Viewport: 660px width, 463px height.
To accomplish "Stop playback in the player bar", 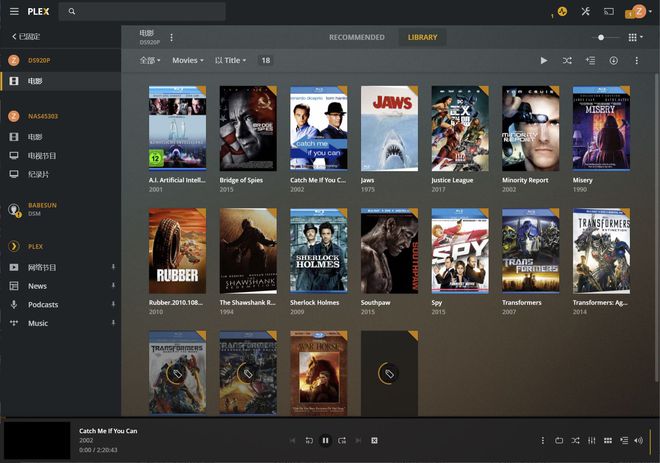I will click(374, 440).
